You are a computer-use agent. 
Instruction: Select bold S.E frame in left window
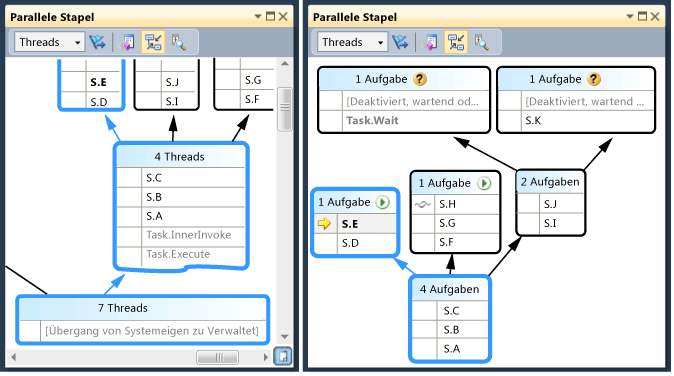91,82
